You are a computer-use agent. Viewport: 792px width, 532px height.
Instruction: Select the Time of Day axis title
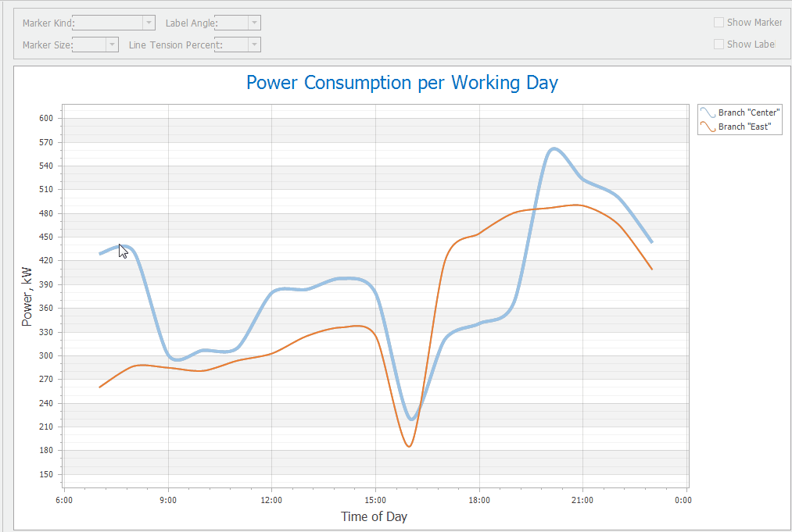tap(374, 516)
